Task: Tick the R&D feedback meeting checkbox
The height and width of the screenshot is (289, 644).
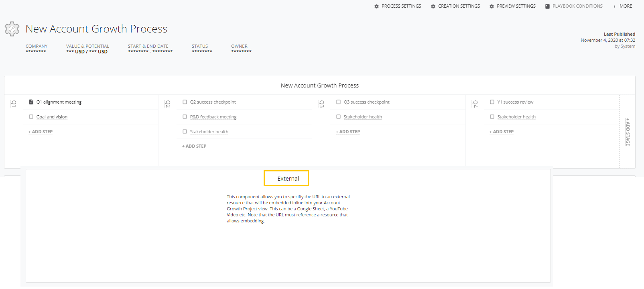Action: (185, 117)
